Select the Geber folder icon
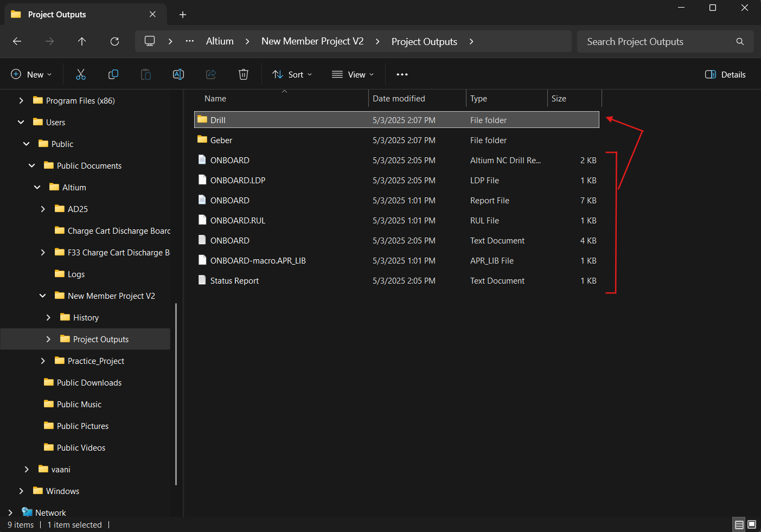Screen dimensions: 761x532 (202, 139)
